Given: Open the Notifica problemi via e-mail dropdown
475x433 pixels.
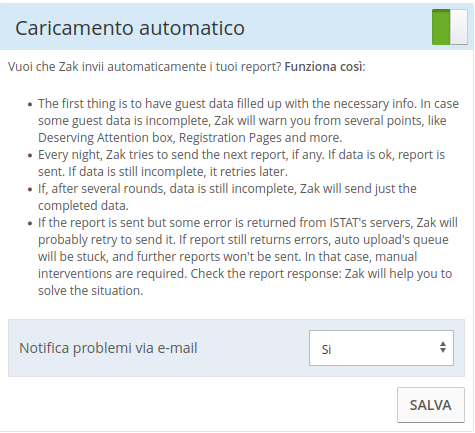Looking at the screenshot, I should pos(381,348).
